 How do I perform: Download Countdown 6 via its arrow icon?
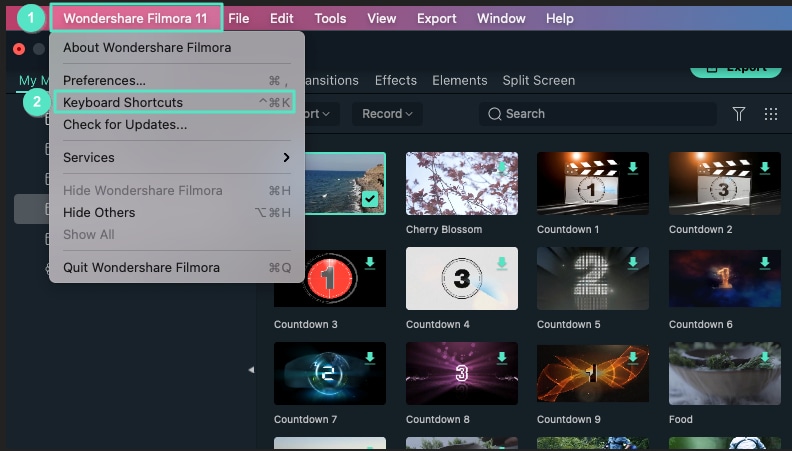[x=765, y=263]
